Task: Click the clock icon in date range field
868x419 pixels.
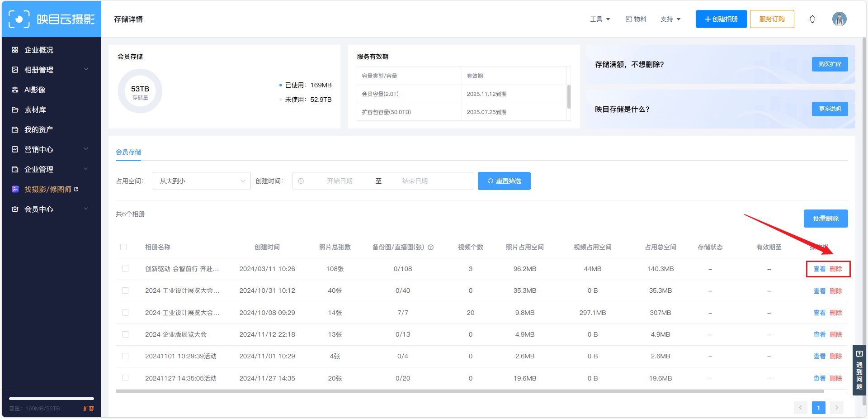Action: point(301,181)
